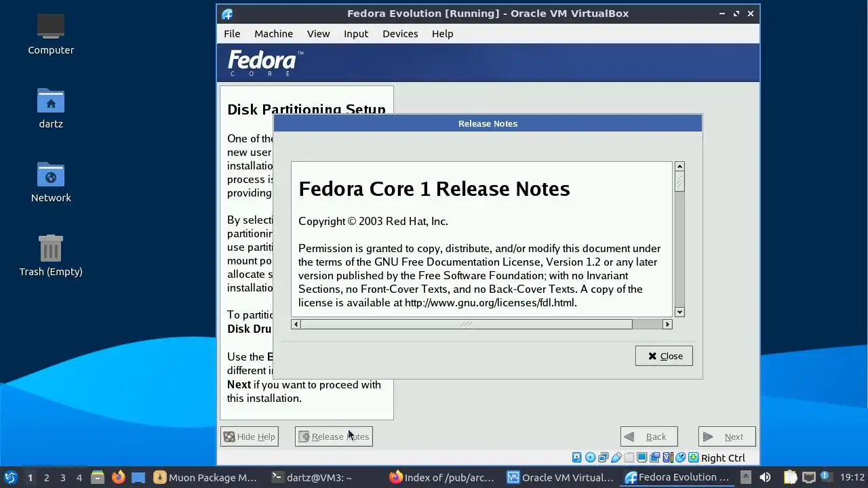Click the Copyright 2003 Red Hat line

coord(373,221)
